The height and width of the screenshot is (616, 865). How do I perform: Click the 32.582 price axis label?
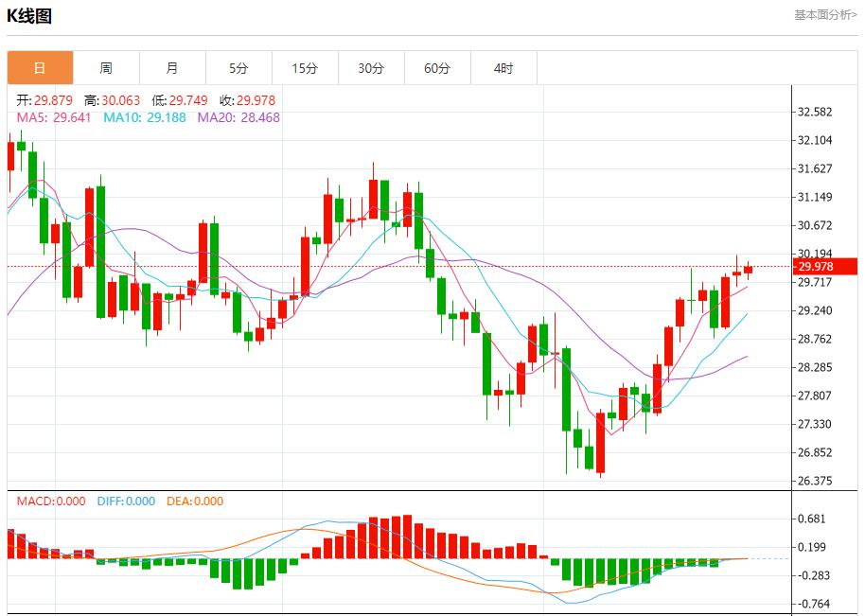(x=815, y=112)
